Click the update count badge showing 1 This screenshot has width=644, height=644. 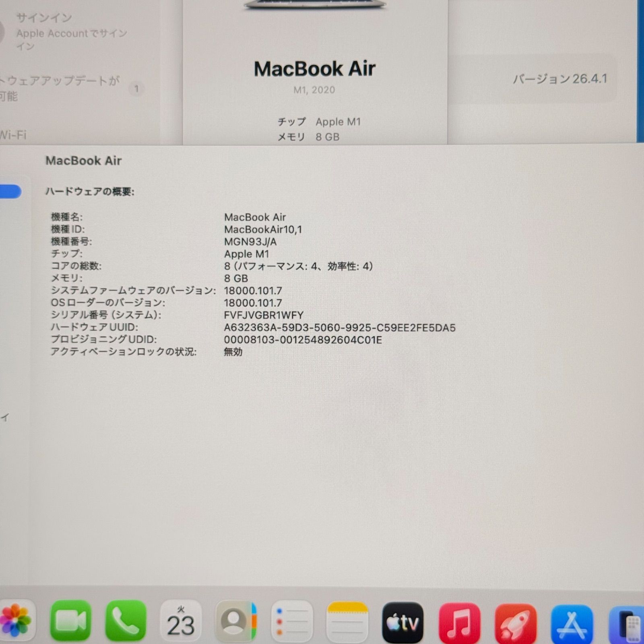coord(136,89)
